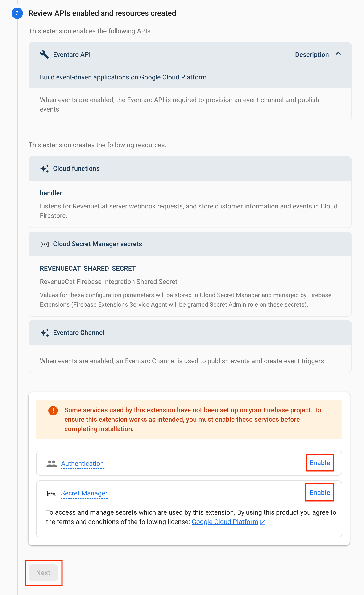The height and width of the screenshot is (595, 364).
Task: Click the step 3 number circle
Action: coord(17,13)
